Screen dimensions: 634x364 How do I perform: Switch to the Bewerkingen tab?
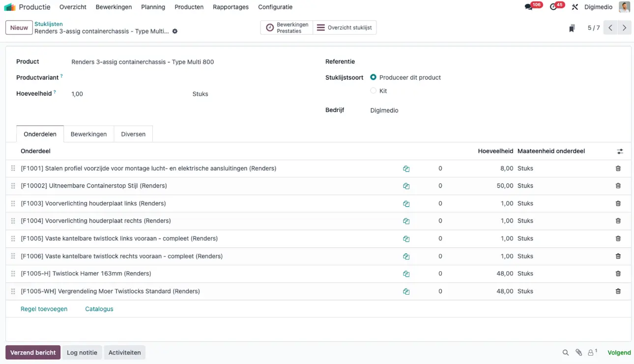point(88,134)
